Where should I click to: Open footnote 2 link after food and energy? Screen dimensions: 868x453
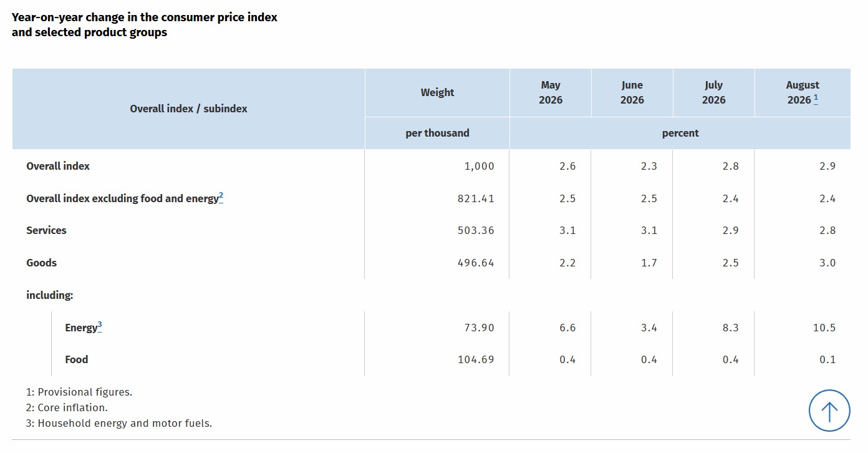(221, 198)
